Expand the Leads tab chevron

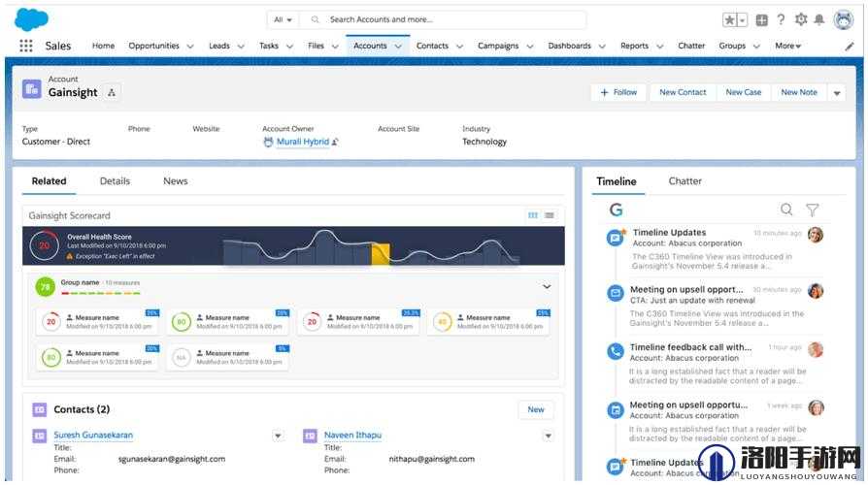[x=241, y=47]
